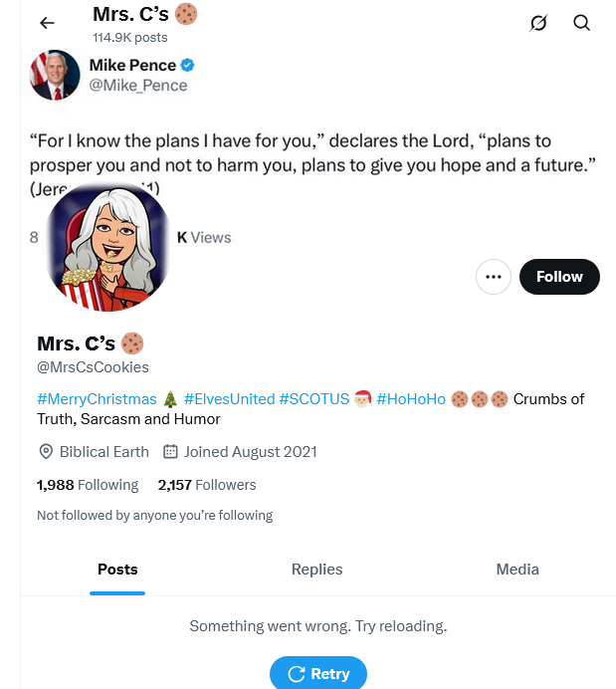This screenshot has height=689, width=616.
Task: Click the #HoHoHo hashtag link
Action: (411, 399)
